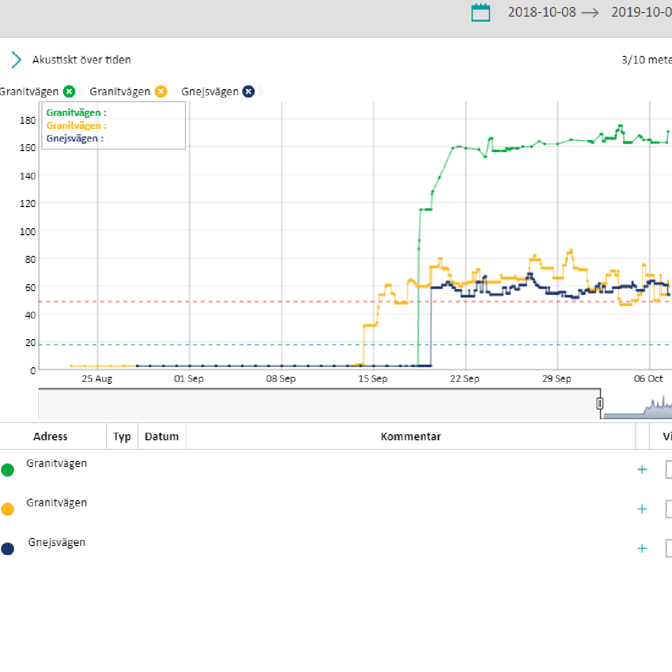672x672 pixels.
Task: Open the calendar date picker icon
Action: (481, 12)
